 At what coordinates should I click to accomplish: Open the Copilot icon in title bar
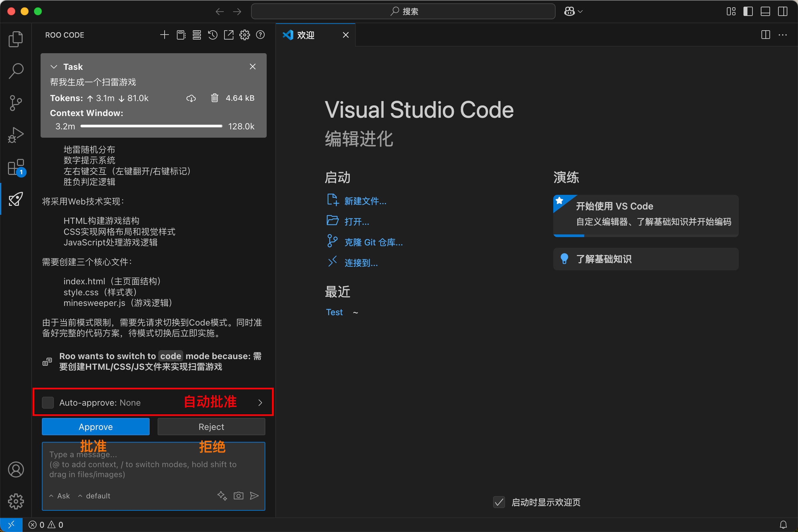pos(569,11)
